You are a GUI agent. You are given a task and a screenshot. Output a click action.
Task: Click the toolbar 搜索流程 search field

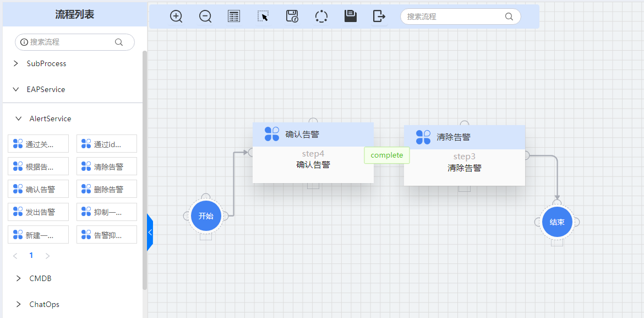pyautogui.click(x=454, y=17)
